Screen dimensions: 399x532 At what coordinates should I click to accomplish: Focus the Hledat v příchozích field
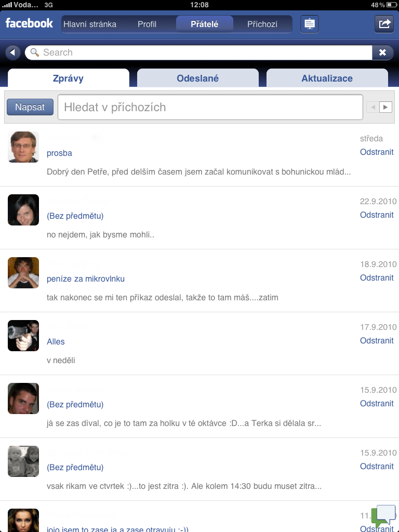click(x=210, y=107)
